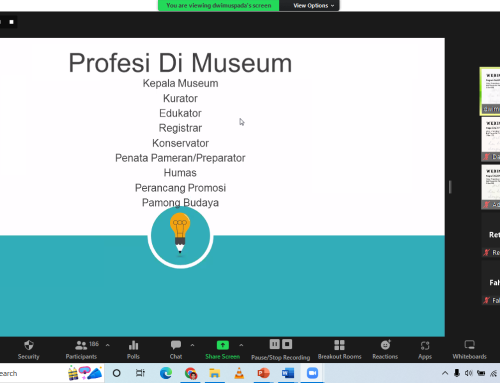Click the microphone icon in system tray
The height and width of the screenshot is (383, 500).
pyautogui.click(x=457, y=373)
